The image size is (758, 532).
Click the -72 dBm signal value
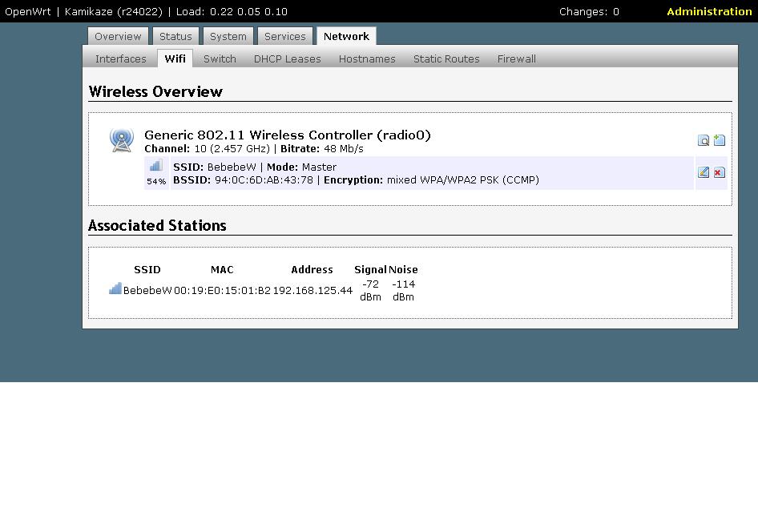pyautogui.click(x=370, y=290)
